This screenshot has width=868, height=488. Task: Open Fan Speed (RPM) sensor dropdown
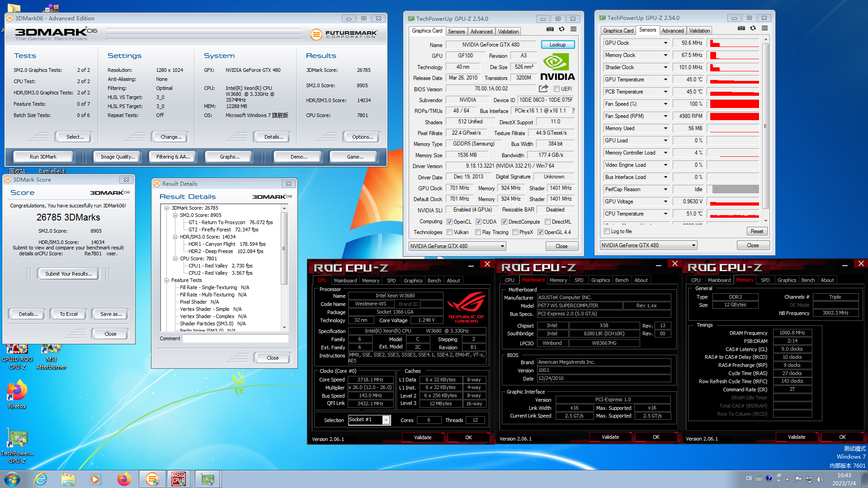(665, 116)
